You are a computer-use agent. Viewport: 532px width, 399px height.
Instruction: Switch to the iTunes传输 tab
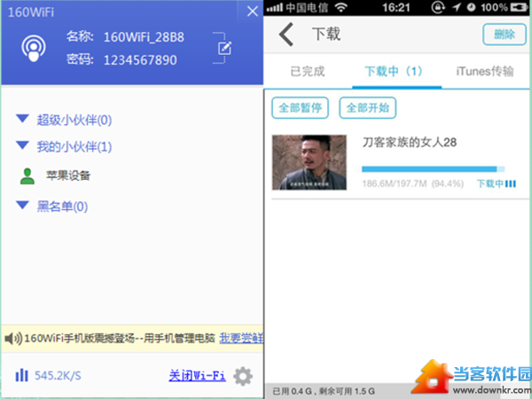pyautogui.click(x=484, y=71)
